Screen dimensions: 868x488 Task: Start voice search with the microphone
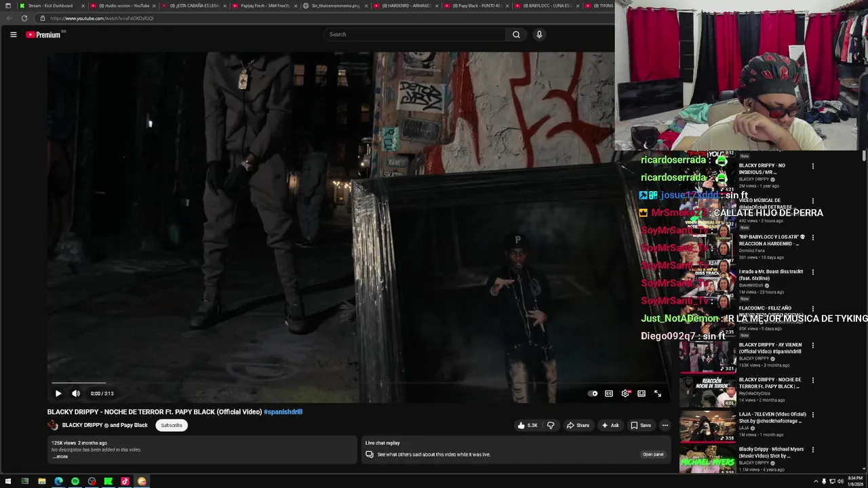539,35
